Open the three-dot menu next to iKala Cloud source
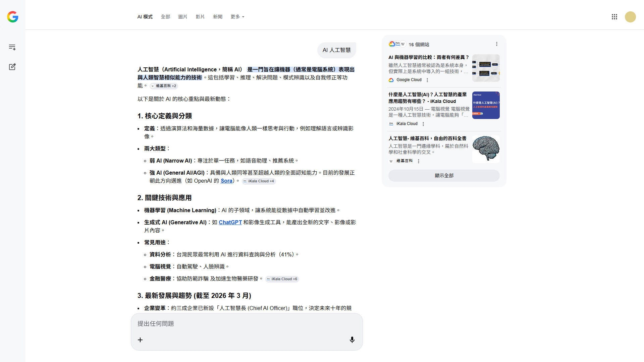 point(423,124)
